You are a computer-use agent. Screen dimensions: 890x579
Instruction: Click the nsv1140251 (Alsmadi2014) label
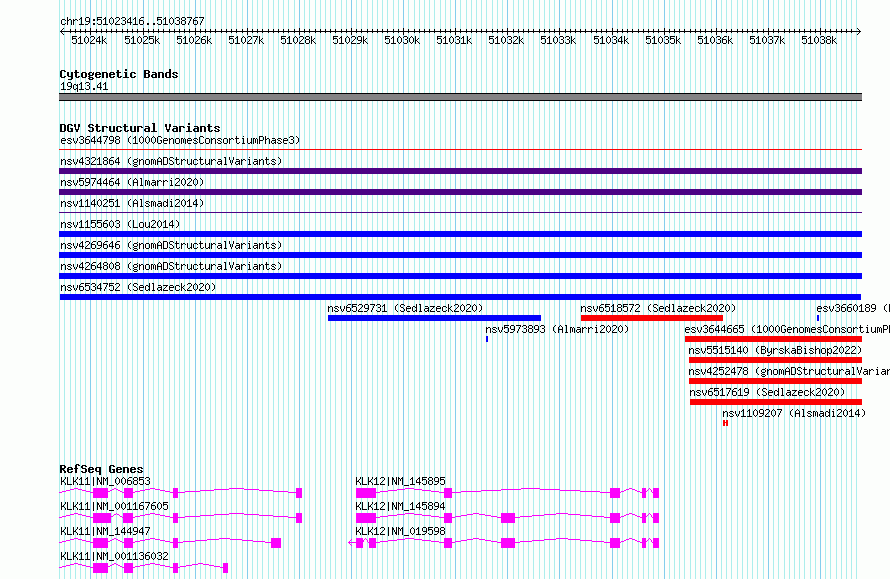coord(132,203)
